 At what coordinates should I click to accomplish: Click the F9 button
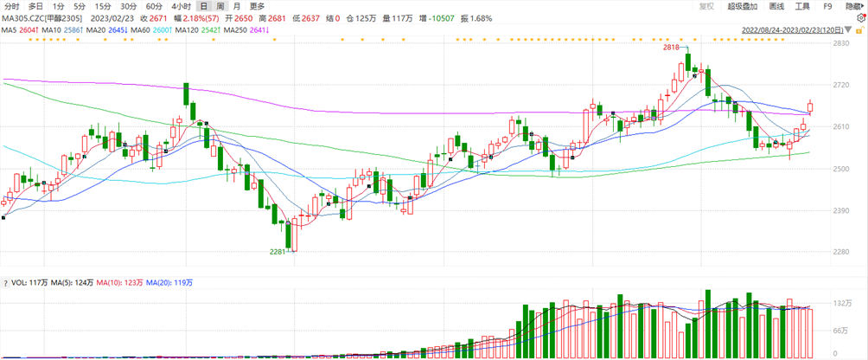point(827,6)
